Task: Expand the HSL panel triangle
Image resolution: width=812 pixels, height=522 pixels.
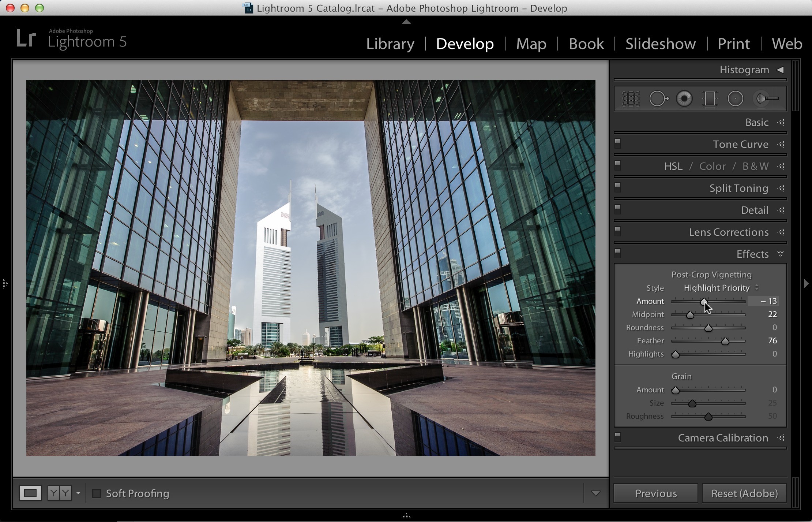Action: (781, 166)
